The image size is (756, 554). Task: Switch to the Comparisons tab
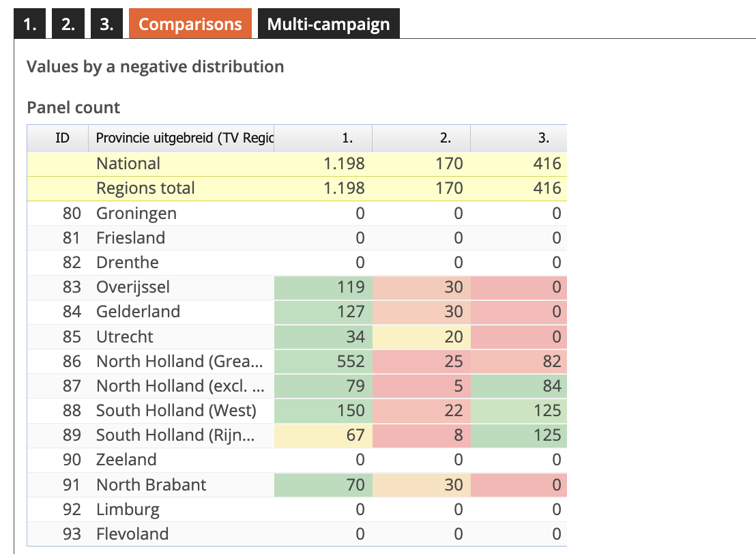(x=190, y=24)
